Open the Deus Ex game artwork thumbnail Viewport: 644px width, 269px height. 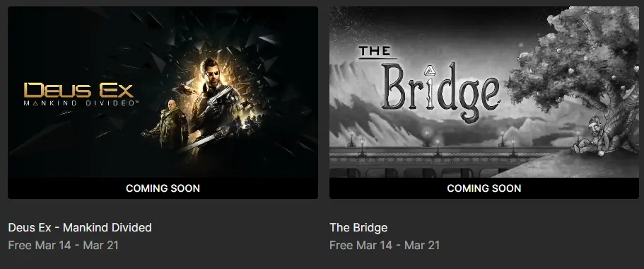(x=163, y=92)
